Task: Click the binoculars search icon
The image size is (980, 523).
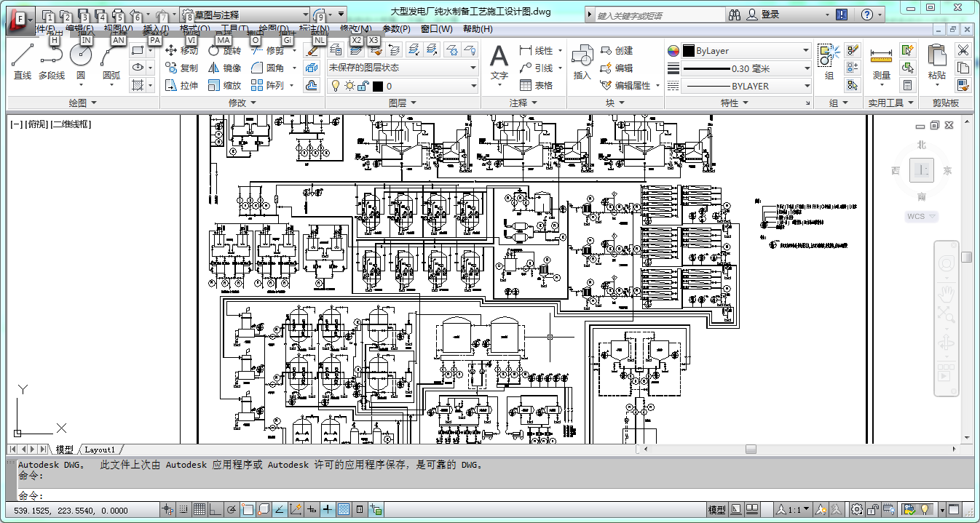Action: (x=734, y=15)
